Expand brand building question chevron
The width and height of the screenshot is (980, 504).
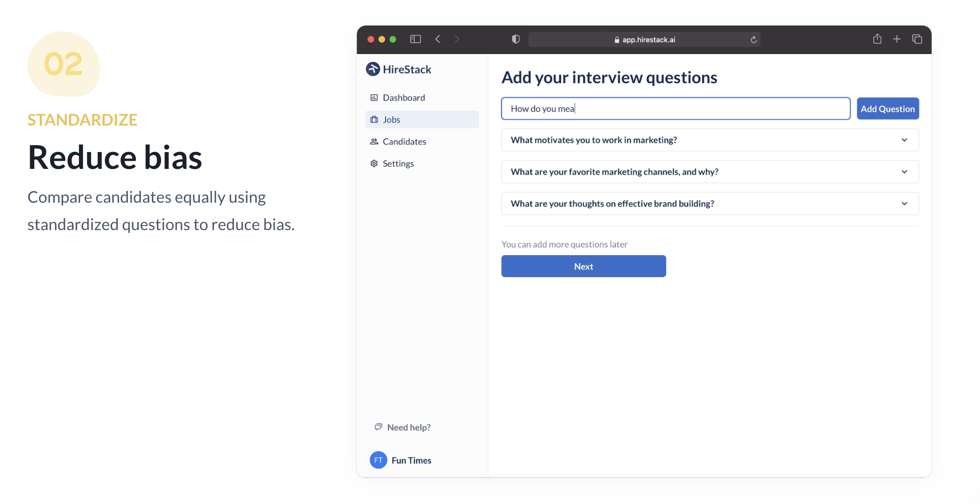[904, 204]
